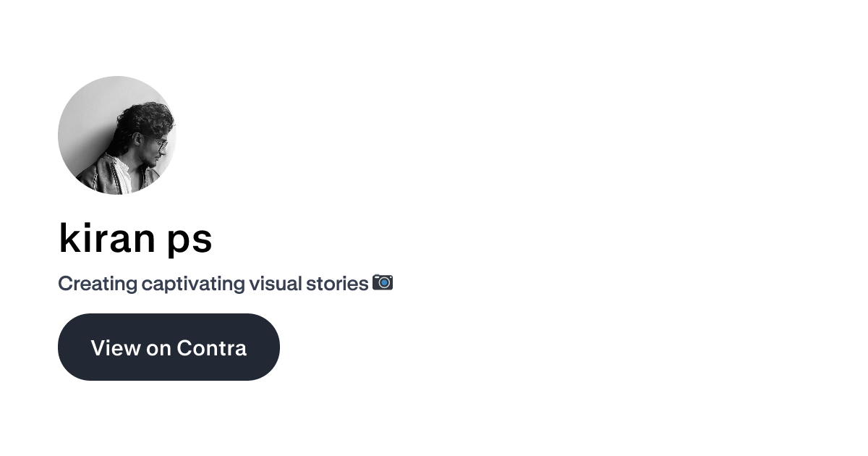Click the word 'View' in the button
This screenshot has height=456, width=868.
110,348
